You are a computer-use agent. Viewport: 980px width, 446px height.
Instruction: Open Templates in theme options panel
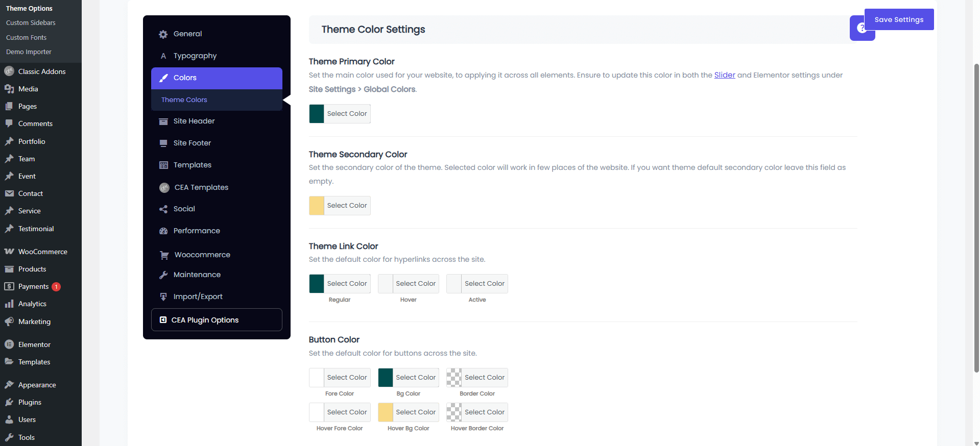pyautogui.click(x=192, y=165)
